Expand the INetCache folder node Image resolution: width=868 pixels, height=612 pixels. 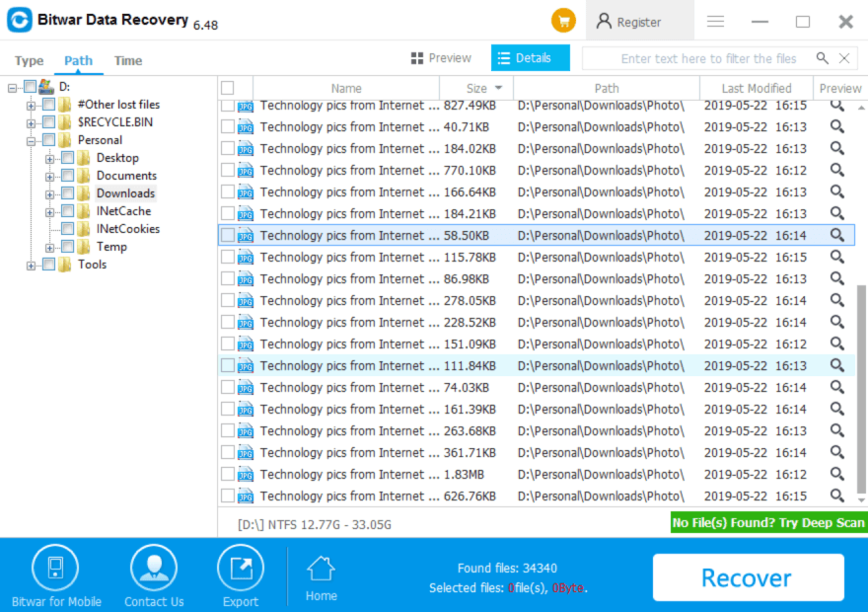(x=50, y=212)
